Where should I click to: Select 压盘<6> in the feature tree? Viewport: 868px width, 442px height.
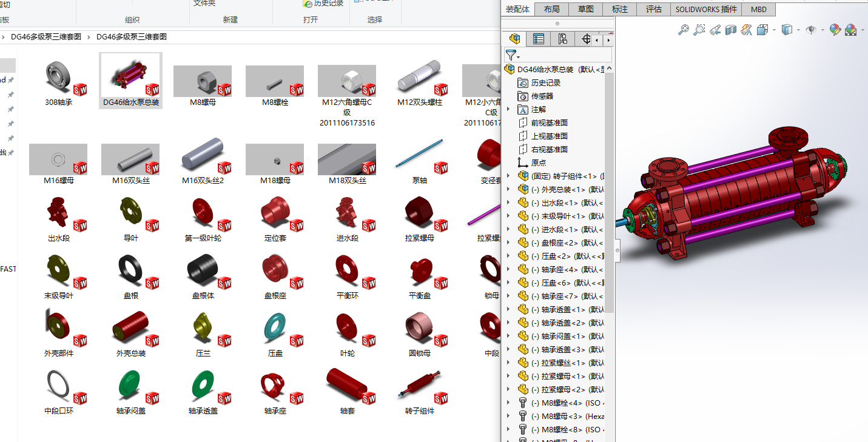click(x=560, y=283)
